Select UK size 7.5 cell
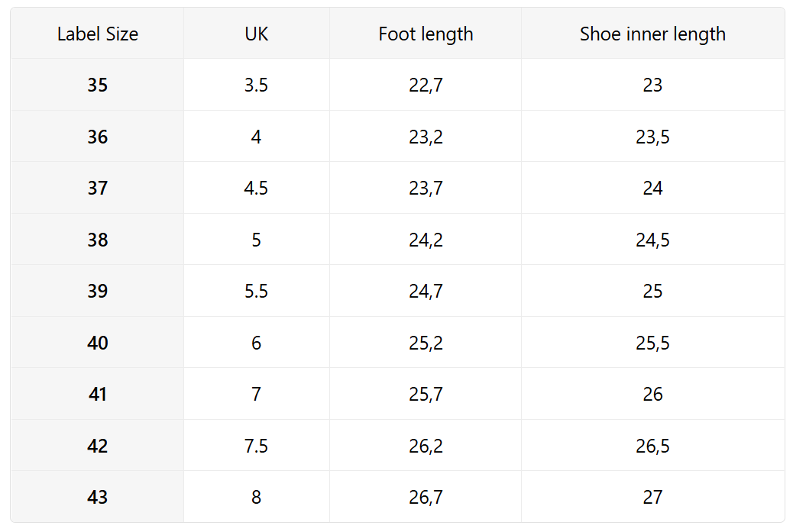This screenshot has height=532, width=793. click(x=257, y=446)
